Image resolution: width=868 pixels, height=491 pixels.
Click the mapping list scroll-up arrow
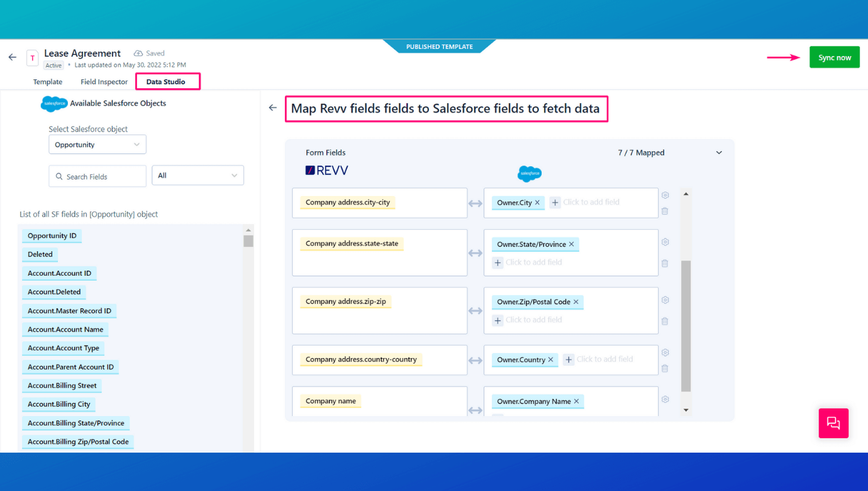click(x=686, y=194)
